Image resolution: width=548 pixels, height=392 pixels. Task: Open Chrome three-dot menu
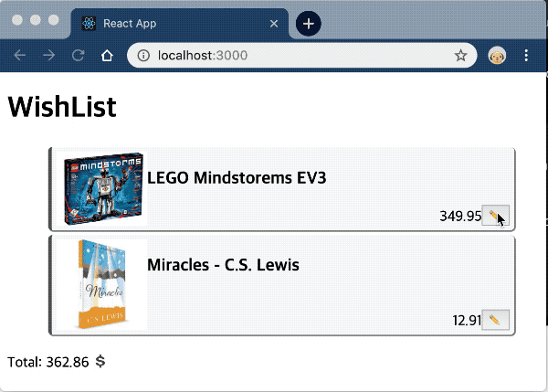click(x=526, y=56)
